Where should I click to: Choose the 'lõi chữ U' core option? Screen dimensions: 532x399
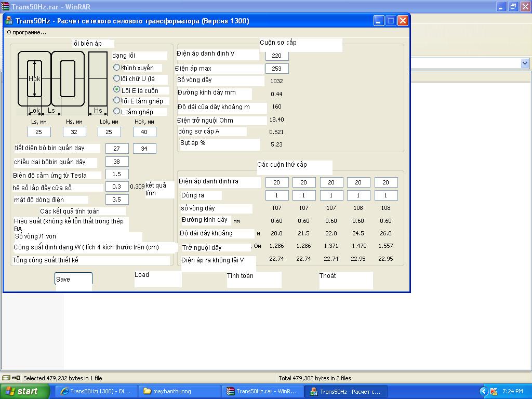tap(117, 78)
